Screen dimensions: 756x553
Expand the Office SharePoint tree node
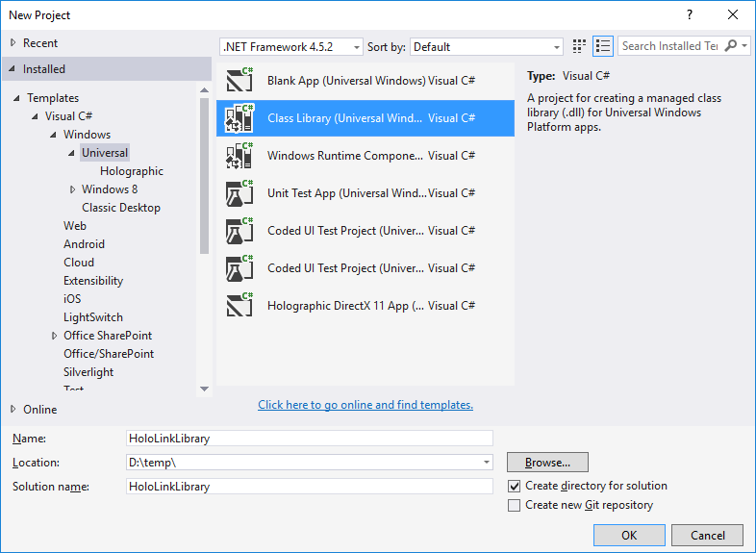pyautogui.click(x=54, y=336)
